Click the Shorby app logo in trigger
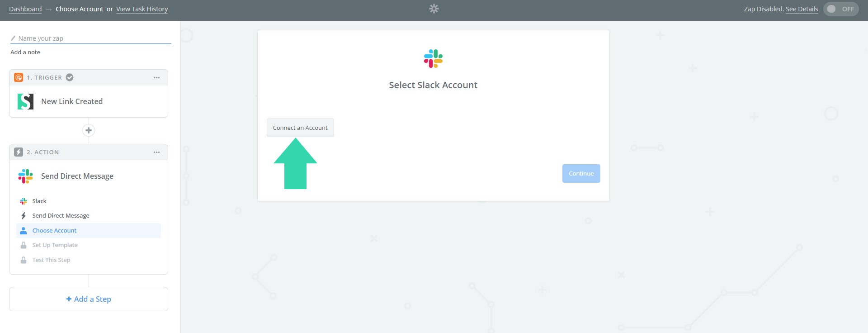The image size is (868, 333). pyautogui.click(x=25, y=101)
